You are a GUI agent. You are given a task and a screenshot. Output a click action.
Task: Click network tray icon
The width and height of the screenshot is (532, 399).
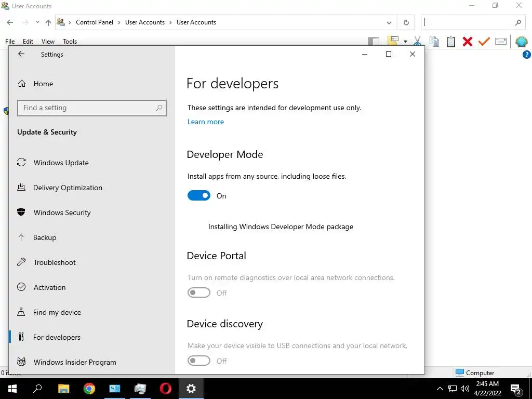point(453,389)
